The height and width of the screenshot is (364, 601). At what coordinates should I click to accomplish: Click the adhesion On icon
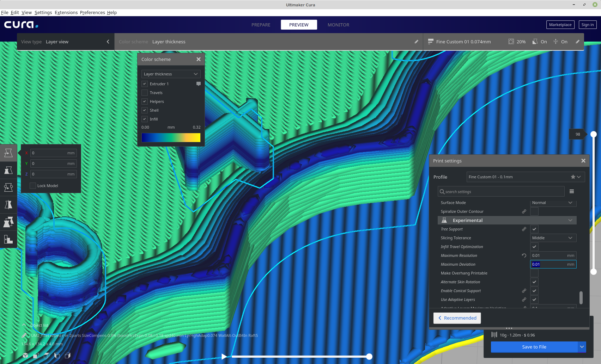(556, 42)
